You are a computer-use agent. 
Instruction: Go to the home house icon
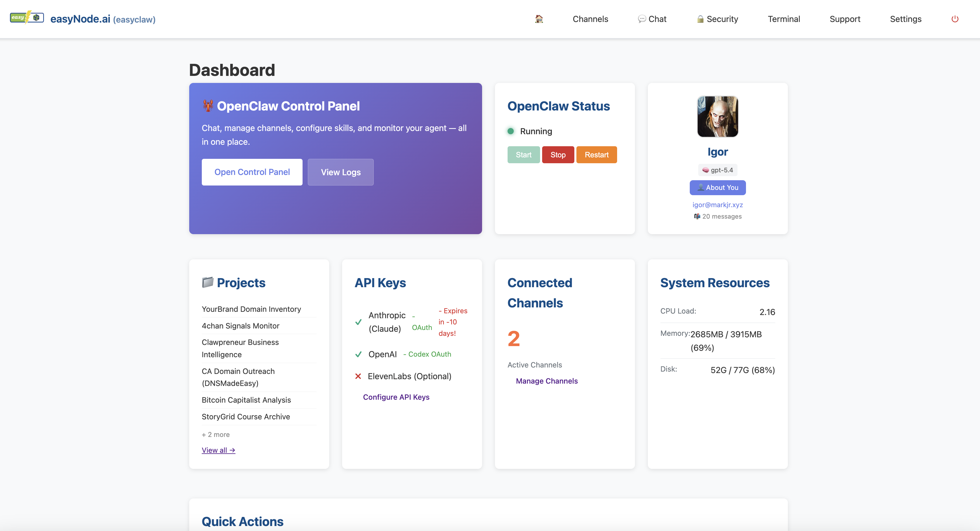click(539, 19)
